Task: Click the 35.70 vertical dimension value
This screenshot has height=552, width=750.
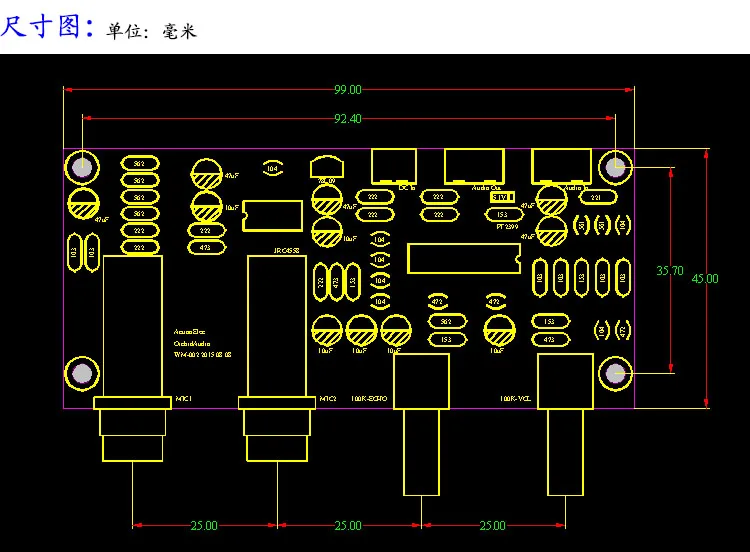Action: [x=670, y=271]
